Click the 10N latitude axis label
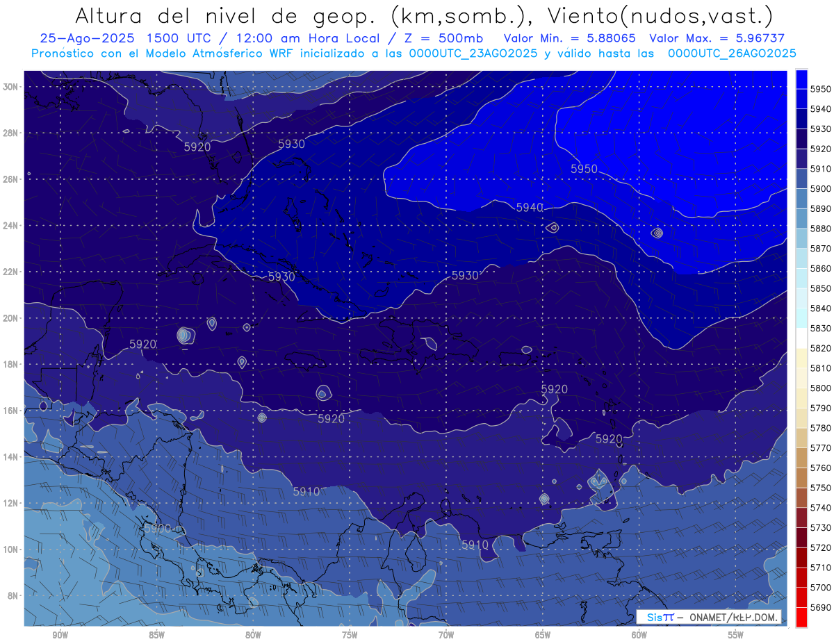Screen dimensions: 834x644 [10, 549]
